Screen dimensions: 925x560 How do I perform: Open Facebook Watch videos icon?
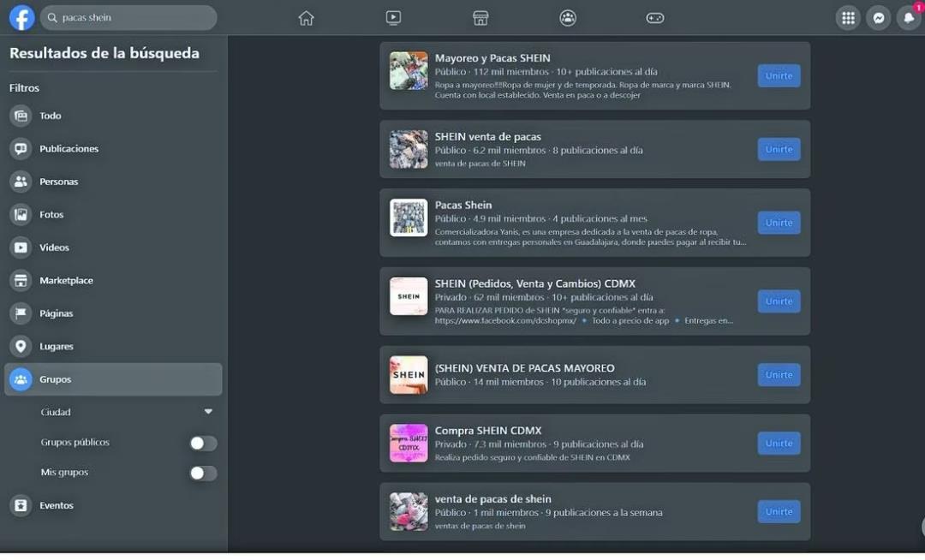(x=393, y=17)
